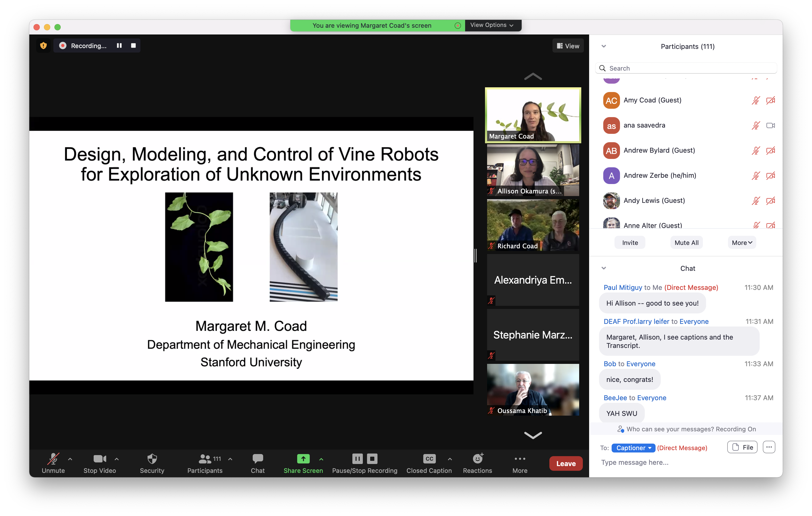The image size is (812, 516).
Task: Open chat more options ellipsis button
Action: pyautogui.click(x=769, y=447)
